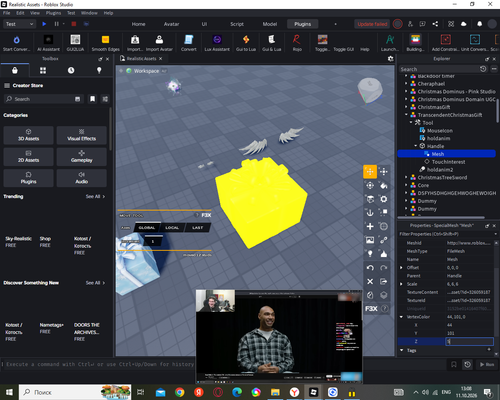This screenshot has height=400, width=500.
Task: Click the F3X undo arrow
Action: click(370, 268)
